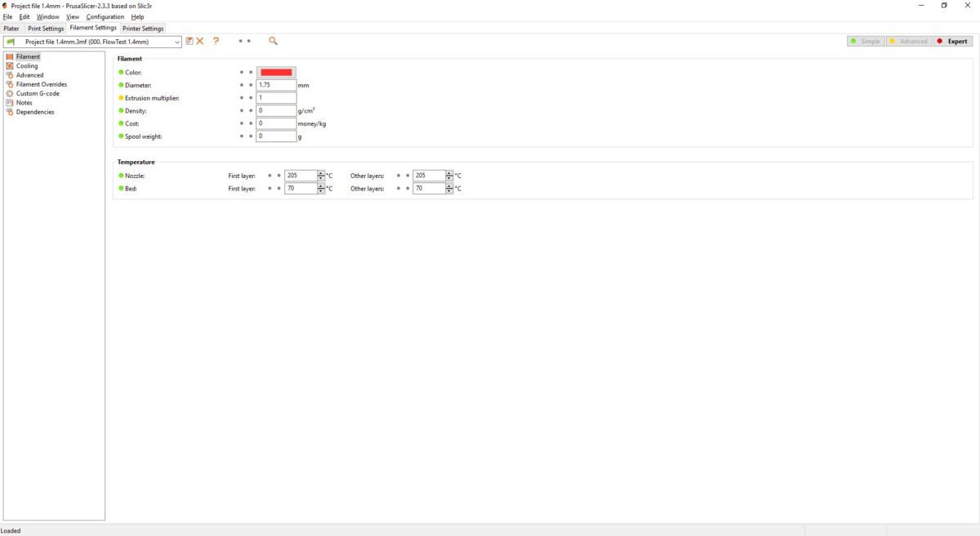Increase nozzle first layer temperature with spinner
980x536 pixels.
coord(321,173)
